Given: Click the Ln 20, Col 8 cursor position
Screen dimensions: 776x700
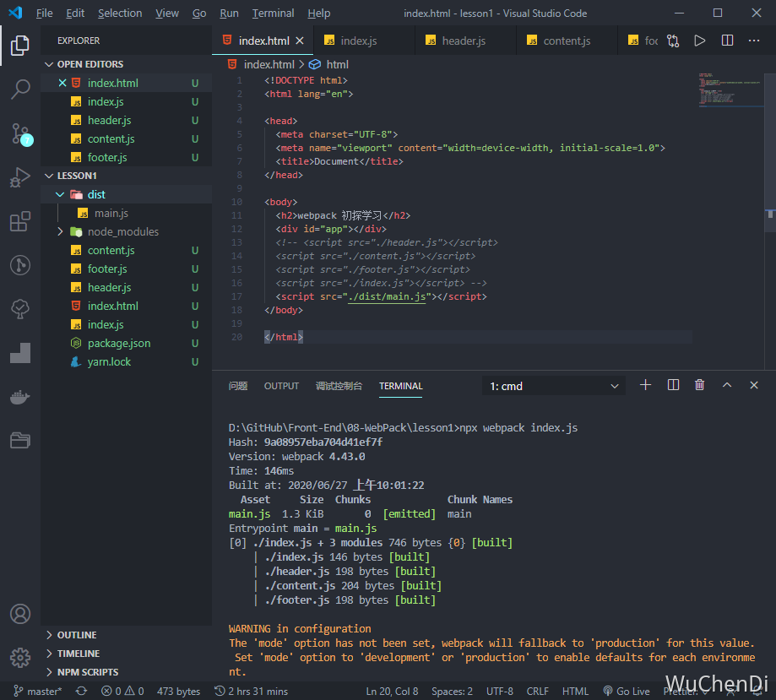Looking at the screenshot, I should pos(392,691).
